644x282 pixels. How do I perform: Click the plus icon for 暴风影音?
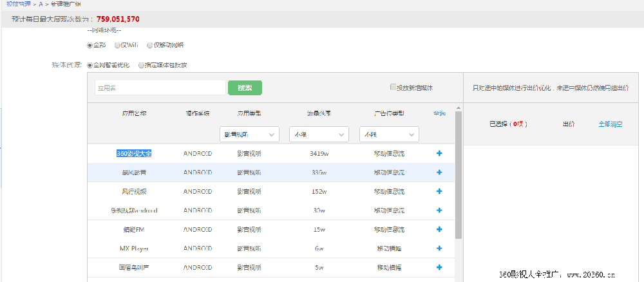439,173
